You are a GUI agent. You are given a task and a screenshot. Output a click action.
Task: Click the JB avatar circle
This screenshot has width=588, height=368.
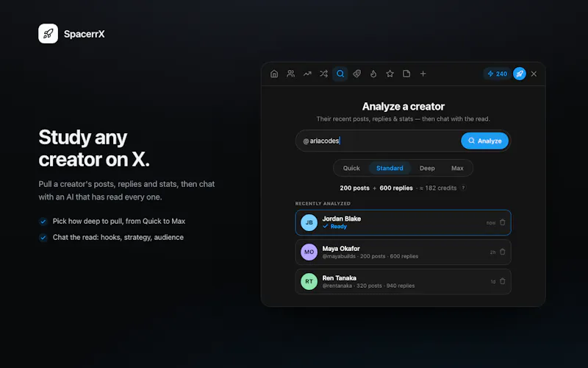pos(309,223)
